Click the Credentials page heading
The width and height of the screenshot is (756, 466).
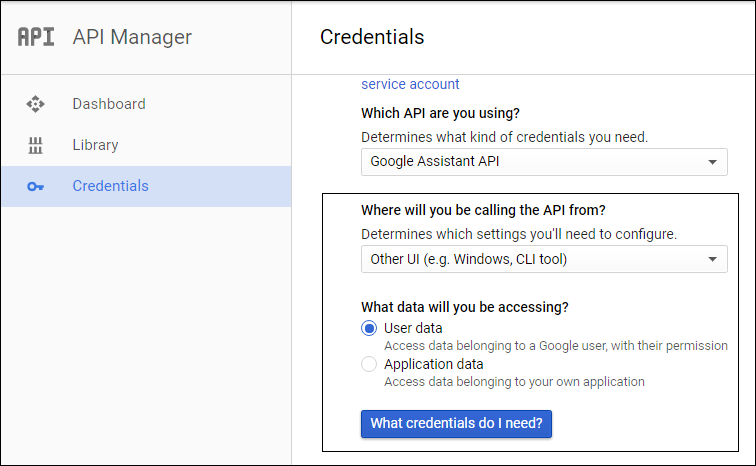[372, 37]
